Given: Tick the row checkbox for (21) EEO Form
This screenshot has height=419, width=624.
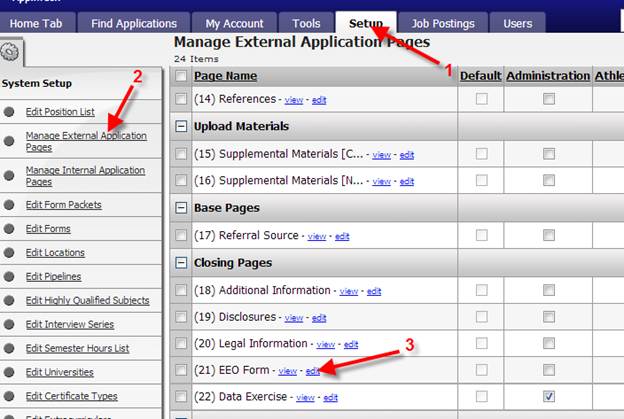Looking at the screenshot, I should 181,371.
